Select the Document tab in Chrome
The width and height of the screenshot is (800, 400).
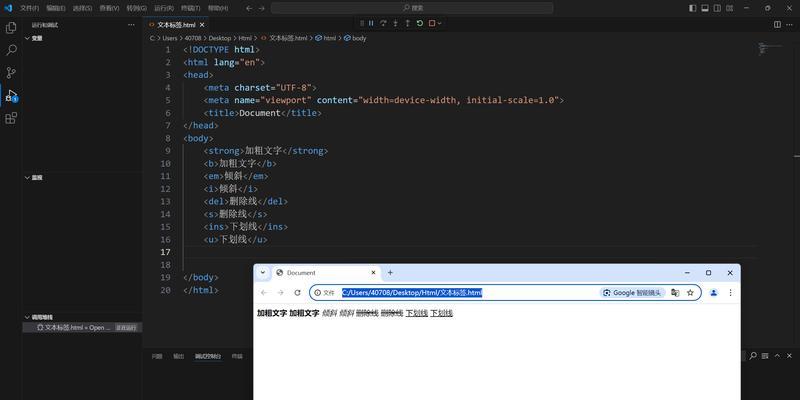(x=327, y=273)
